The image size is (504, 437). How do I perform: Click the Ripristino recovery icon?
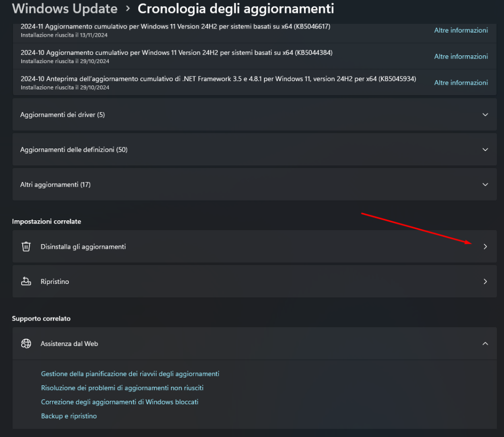click(x=26, y=281)
